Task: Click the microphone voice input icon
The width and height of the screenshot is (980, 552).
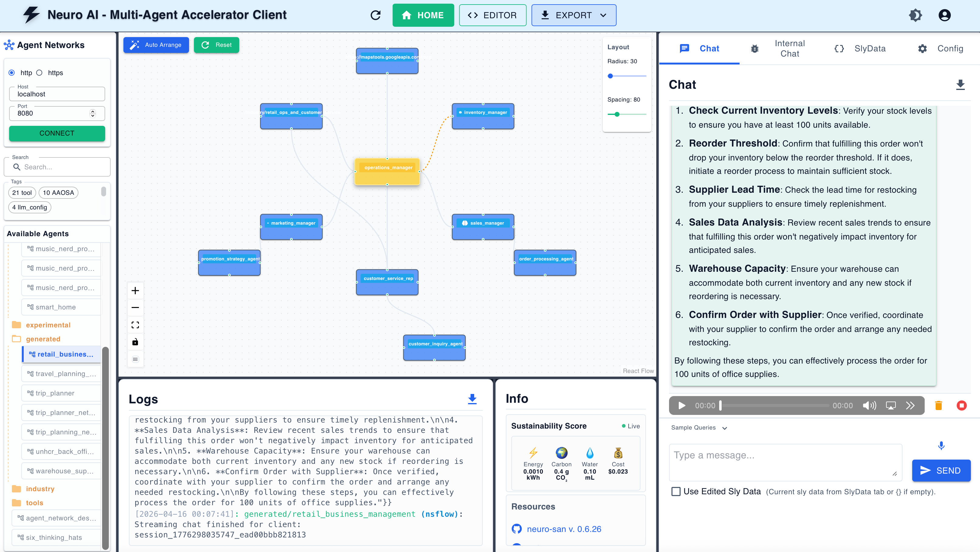Action: (x=941, y=446)
